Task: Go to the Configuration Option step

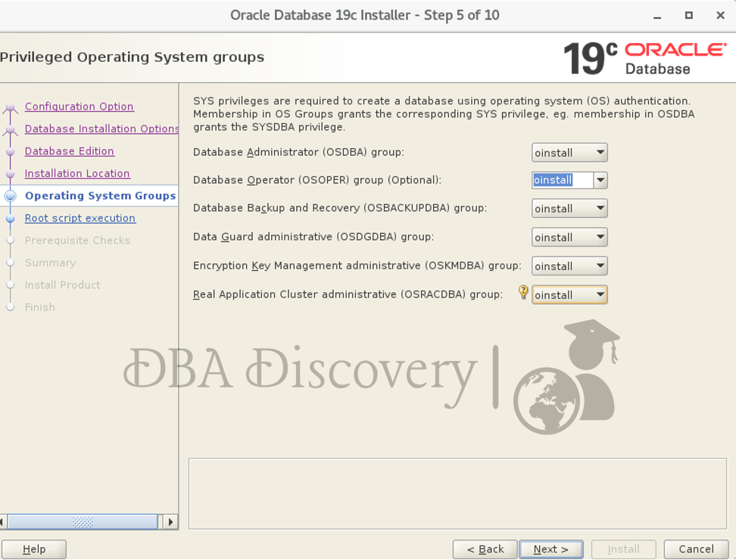Action: (79, 107)
